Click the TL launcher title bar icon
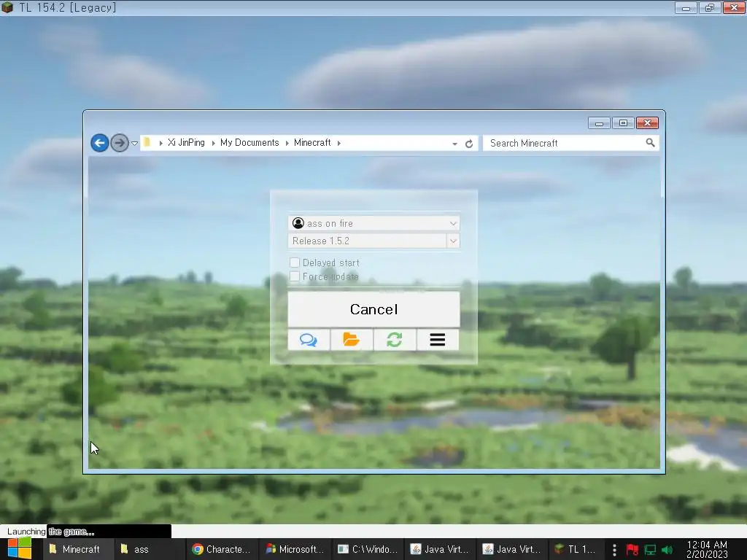The height and width of the screenshot is (560, 747). 7,7
